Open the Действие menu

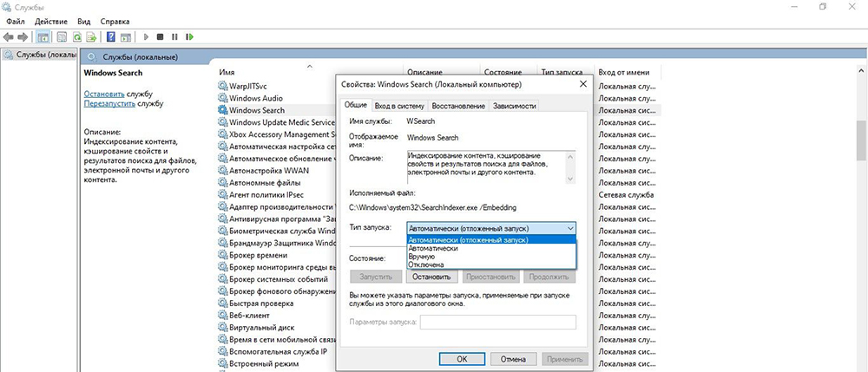coord(51,22)
